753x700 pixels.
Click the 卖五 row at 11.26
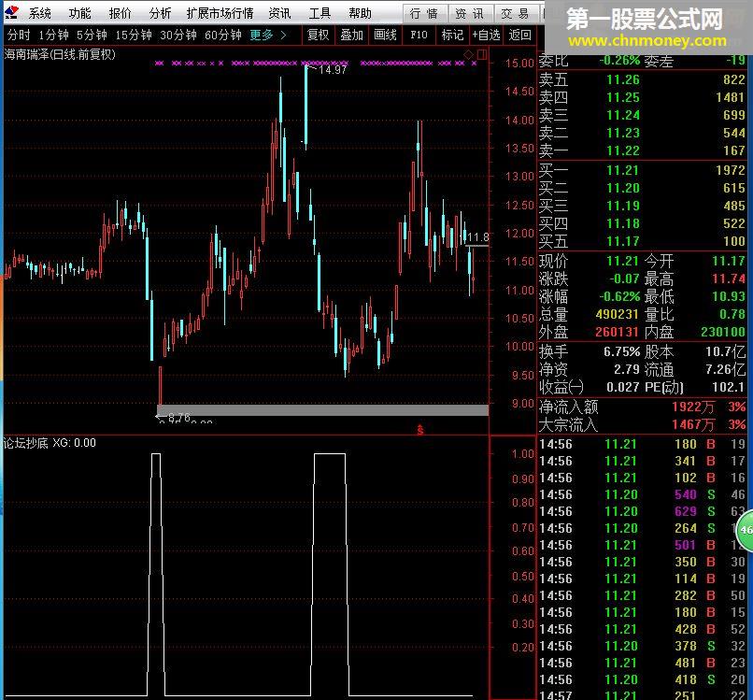(642, 79)
